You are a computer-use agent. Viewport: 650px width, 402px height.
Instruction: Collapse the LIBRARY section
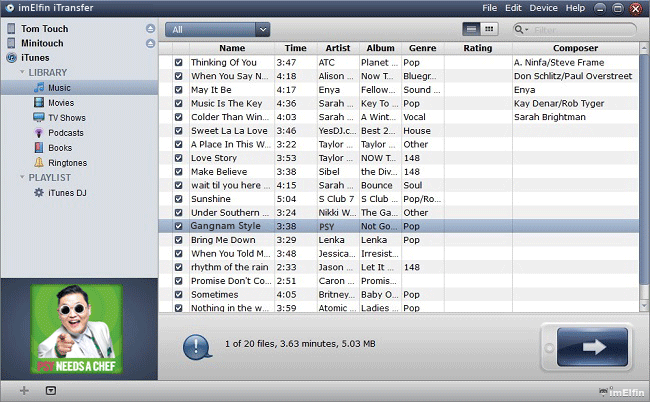pos(22,73)
